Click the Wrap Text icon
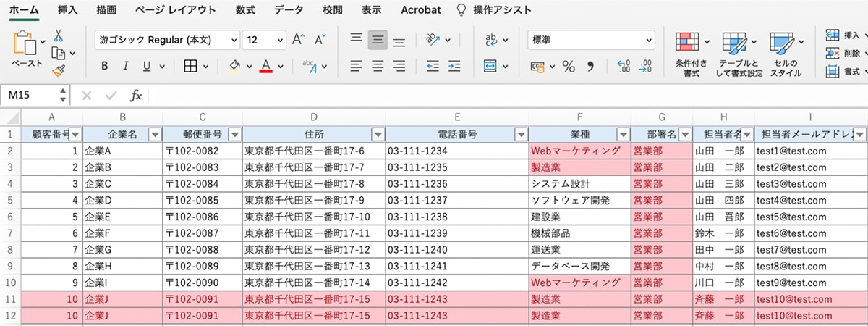The height and width of the screenshot is (326, 868). [x=491, y=40]
